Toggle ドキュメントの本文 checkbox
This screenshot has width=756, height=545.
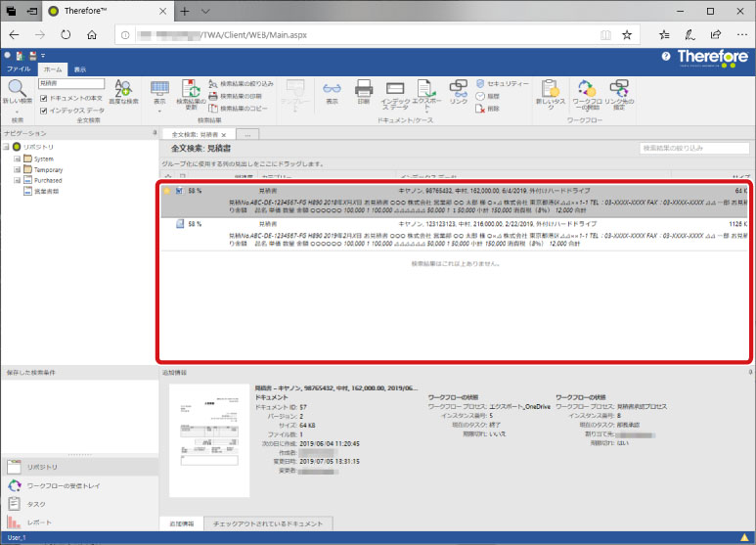pos(43,98)
